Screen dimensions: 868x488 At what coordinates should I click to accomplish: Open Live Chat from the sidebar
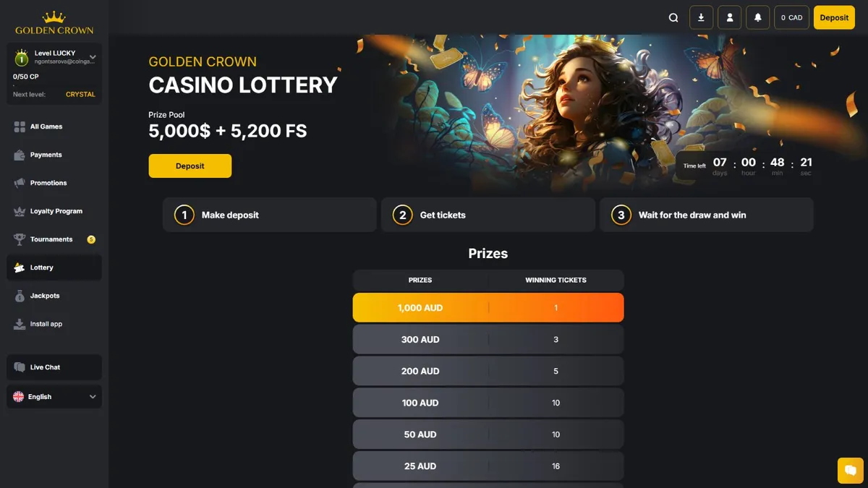pyautogui.click(x=44, y=367)
